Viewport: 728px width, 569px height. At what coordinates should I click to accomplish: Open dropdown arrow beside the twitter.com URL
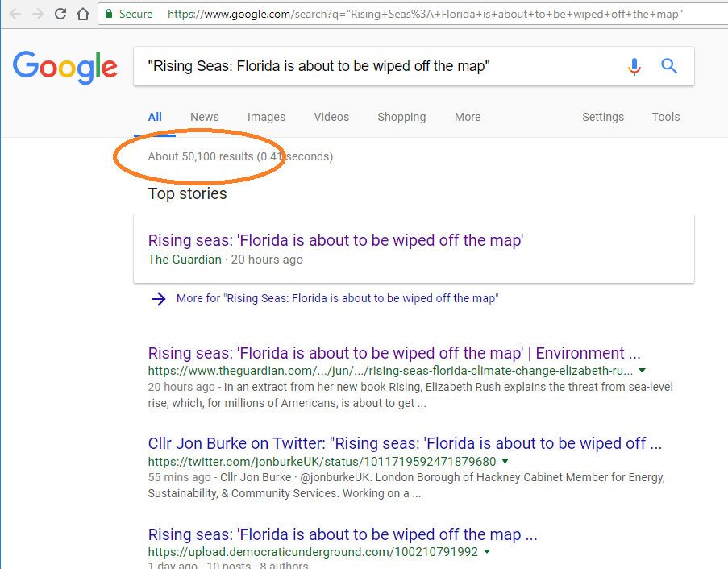505,461
